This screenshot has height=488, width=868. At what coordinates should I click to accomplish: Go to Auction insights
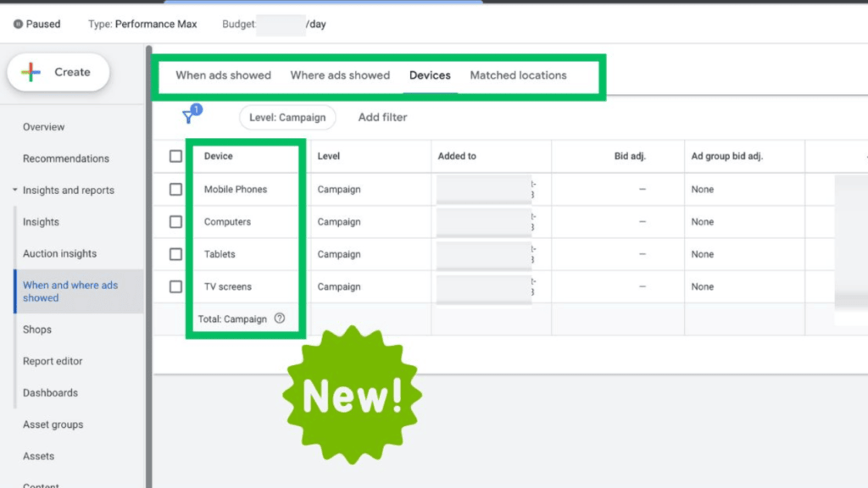59,253
